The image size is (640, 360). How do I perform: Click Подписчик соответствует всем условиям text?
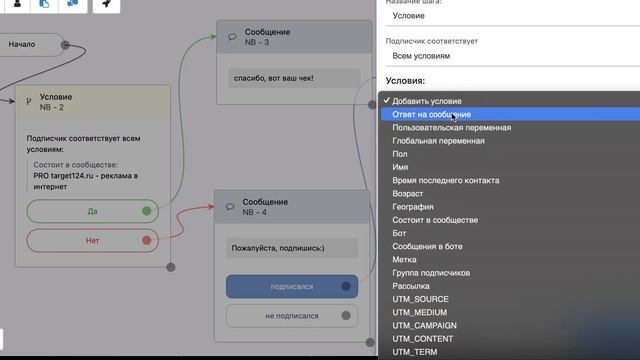pyautogui.click(x=84, y=144)
